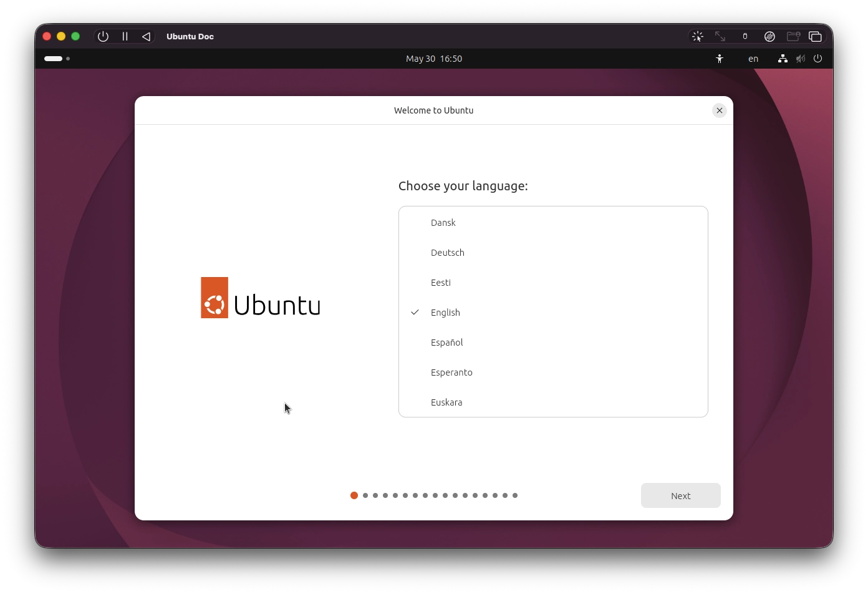Screen dimensions: 868x594
Task: Open the CD/DVD drive image icon
Action: (769, 36)
